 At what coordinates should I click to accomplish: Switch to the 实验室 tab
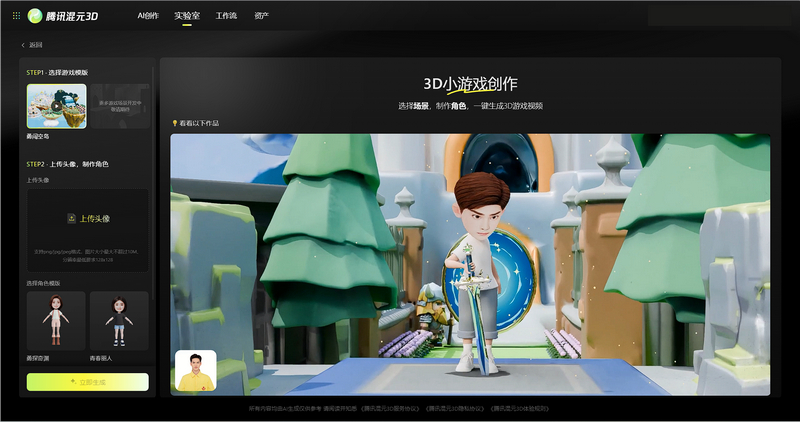(187, 16)
